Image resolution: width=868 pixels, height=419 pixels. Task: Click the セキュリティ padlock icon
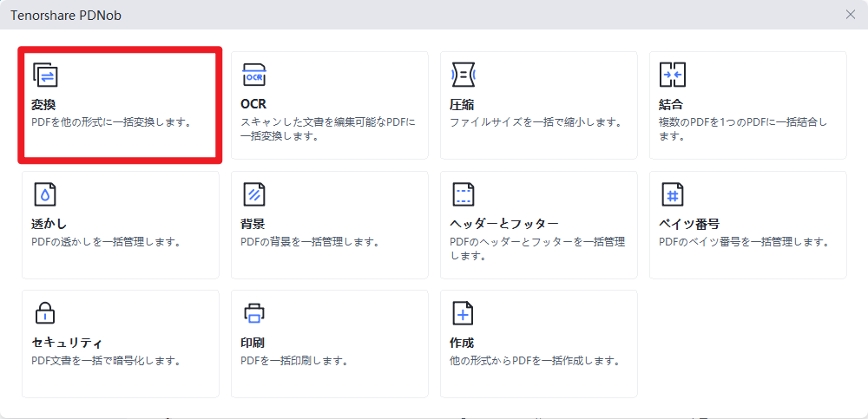pos(45,313)
